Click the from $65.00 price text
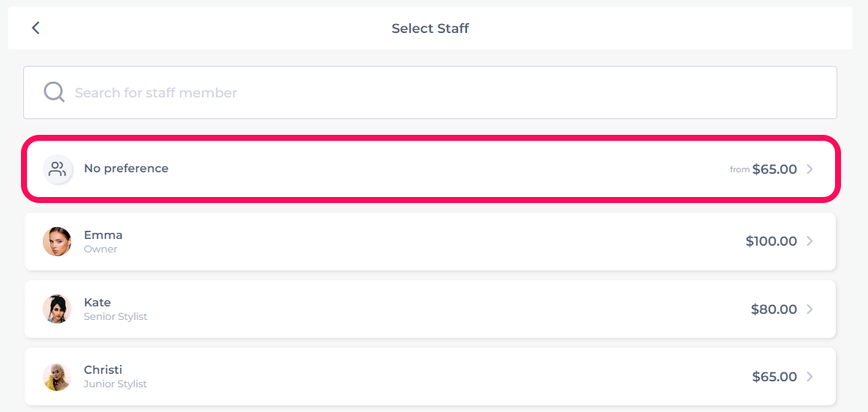The height and width of the screenshot is (412, 868). point(763,169)
